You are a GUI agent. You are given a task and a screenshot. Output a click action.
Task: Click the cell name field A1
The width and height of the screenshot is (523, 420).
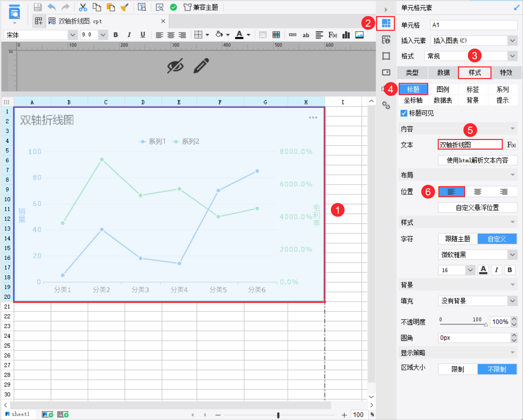click(474, 25)
